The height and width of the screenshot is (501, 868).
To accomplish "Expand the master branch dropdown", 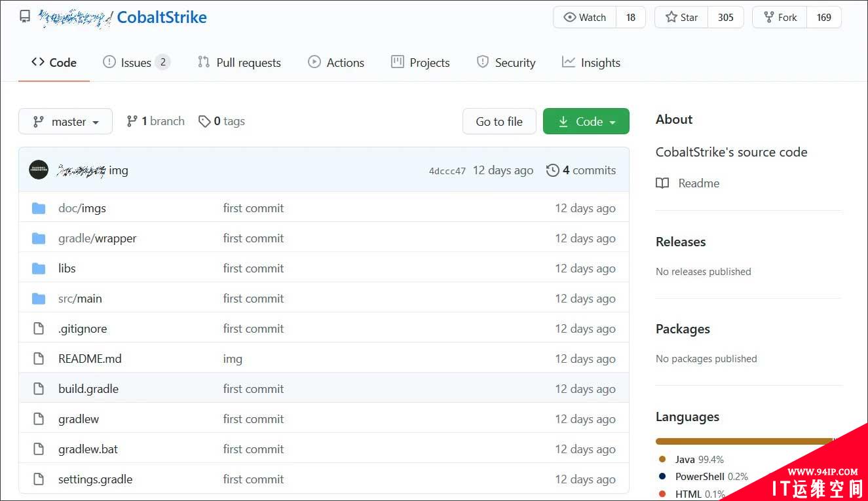I will click(x=66, y=121).
